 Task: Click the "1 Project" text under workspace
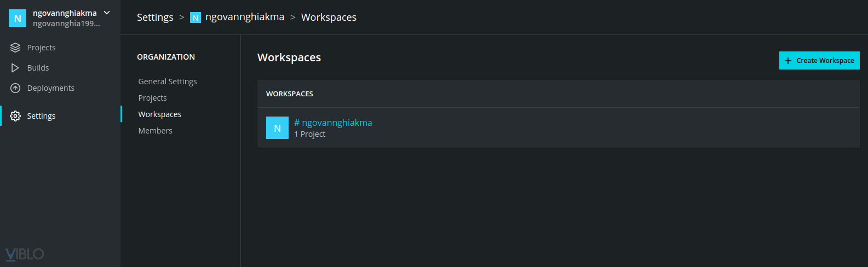(x=310, y=134)
